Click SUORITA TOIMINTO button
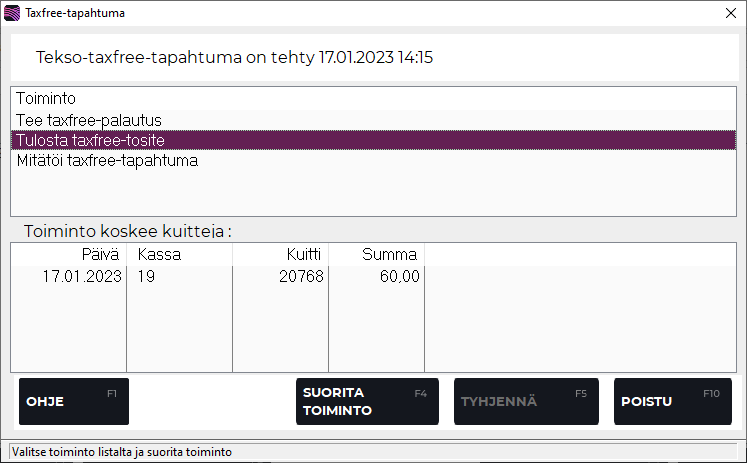This screenshot has width=747, height=463. click(x=367, y=401)
